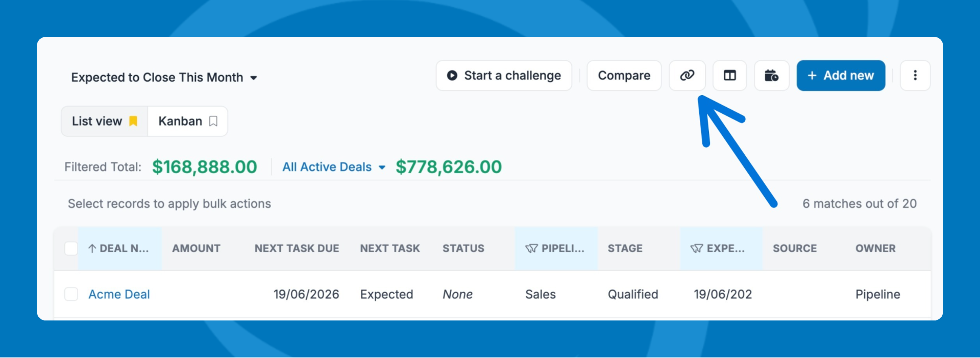Image resolution: width=980 pixels, height=358 pixels.
Task: Click the Add new button
Action: (841, 76)
